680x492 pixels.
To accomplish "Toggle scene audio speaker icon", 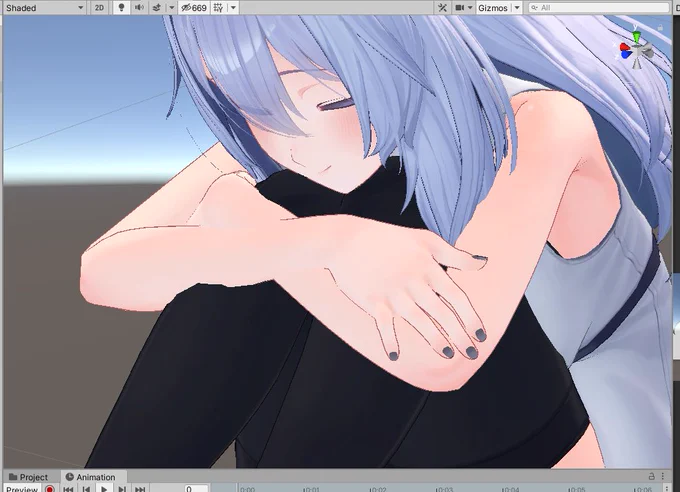I will pyautogui.click(x=139, y=8).
